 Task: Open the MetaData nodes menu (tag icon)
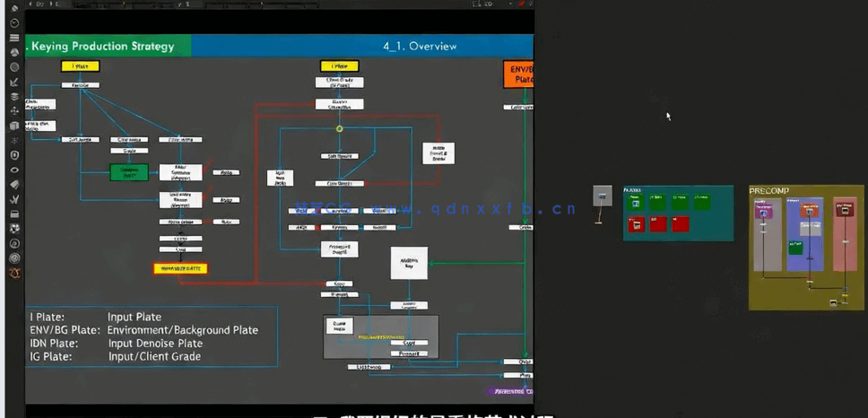14,185
